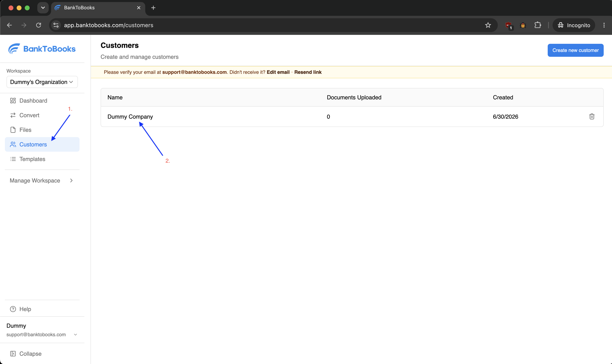The image size is (612, 364).
Task: View site information icon in the address bar
Action: [x=56, y=25]
